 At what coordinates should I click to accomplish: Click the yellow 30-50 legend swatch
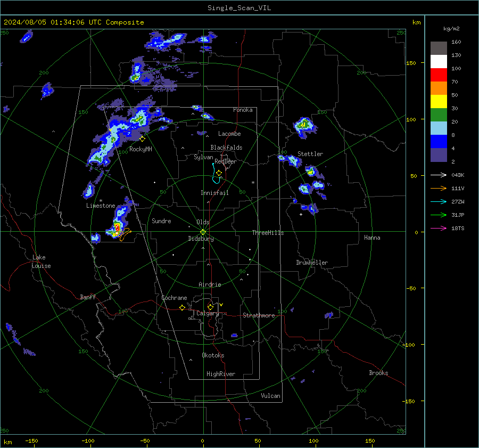pos(439,102)
